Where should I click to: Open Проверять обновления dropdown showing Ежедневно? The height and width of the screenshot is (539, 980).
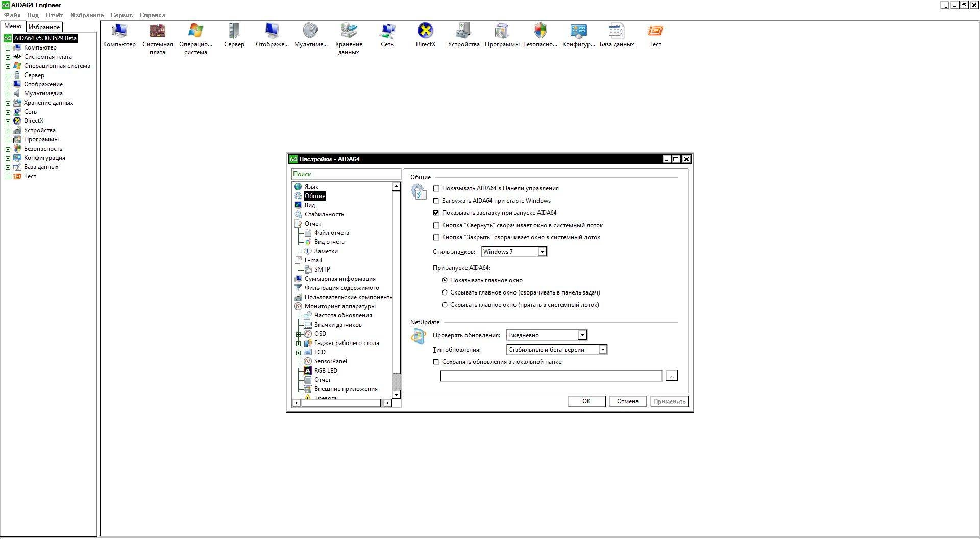pos(547,335)
